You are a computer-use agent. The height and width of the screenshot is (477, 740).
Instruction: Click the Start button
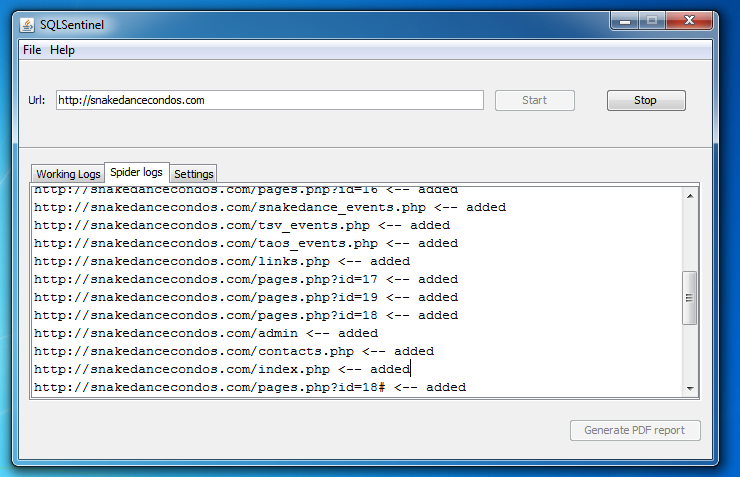[534, 100]
